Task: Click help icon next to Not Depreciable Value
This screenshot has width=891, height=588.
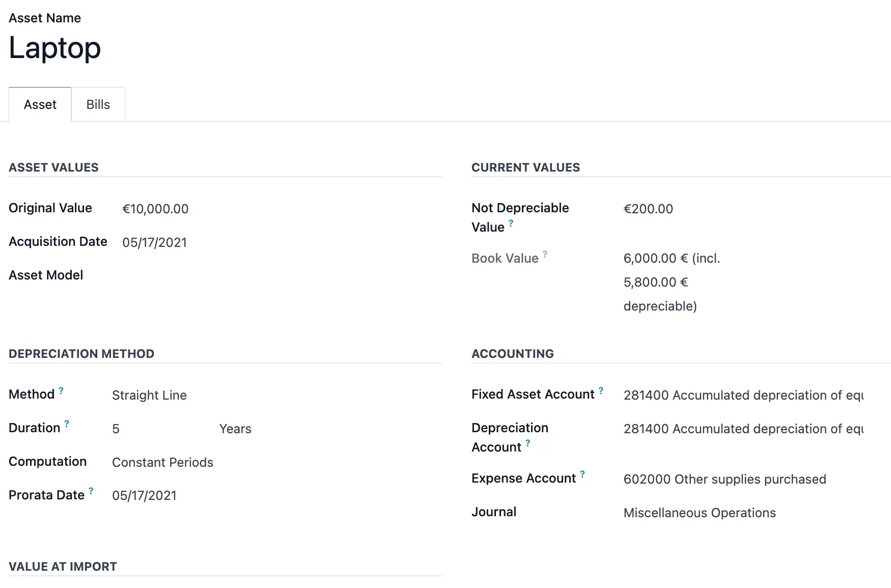Action: [511, 222]
